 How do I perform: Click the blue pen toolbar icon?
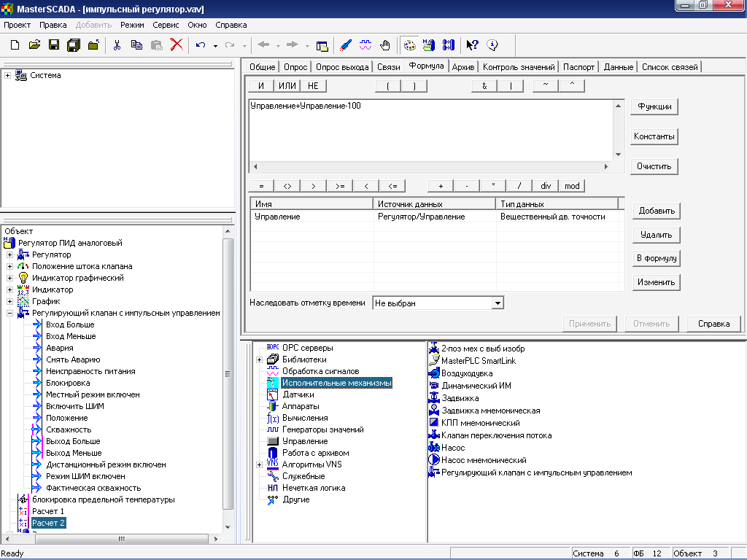point(345,45)
